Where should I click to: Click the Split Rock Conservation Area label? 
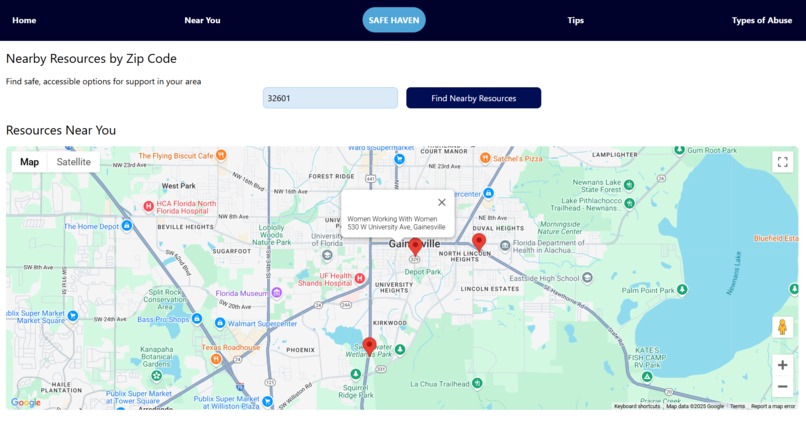(165, 299)
